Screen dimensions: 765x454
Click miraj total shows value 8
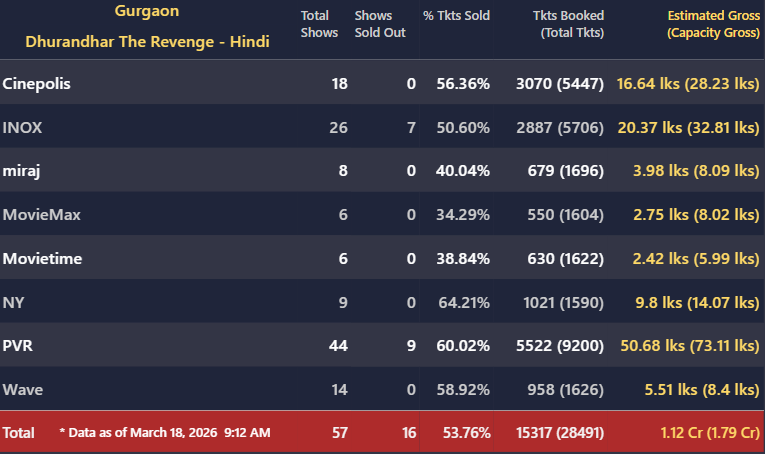pyautogui.click(x=343, y=171)
